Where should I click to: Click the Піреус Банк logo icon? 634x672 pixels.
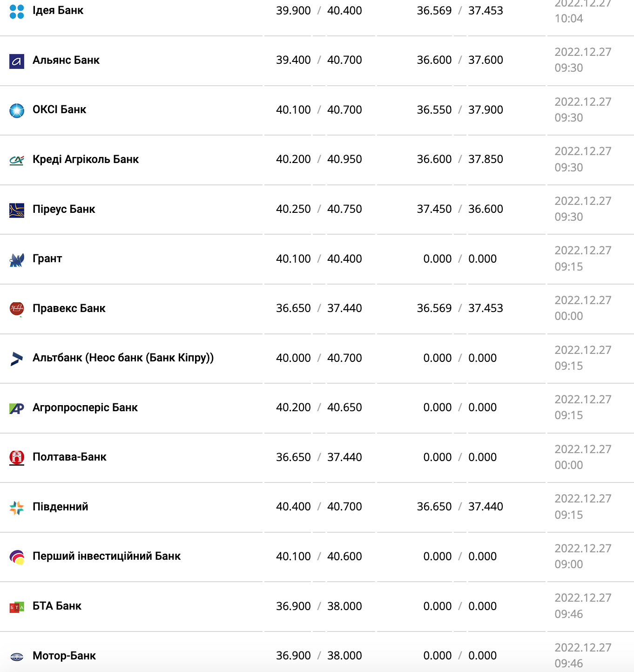[x=17, y=210]
